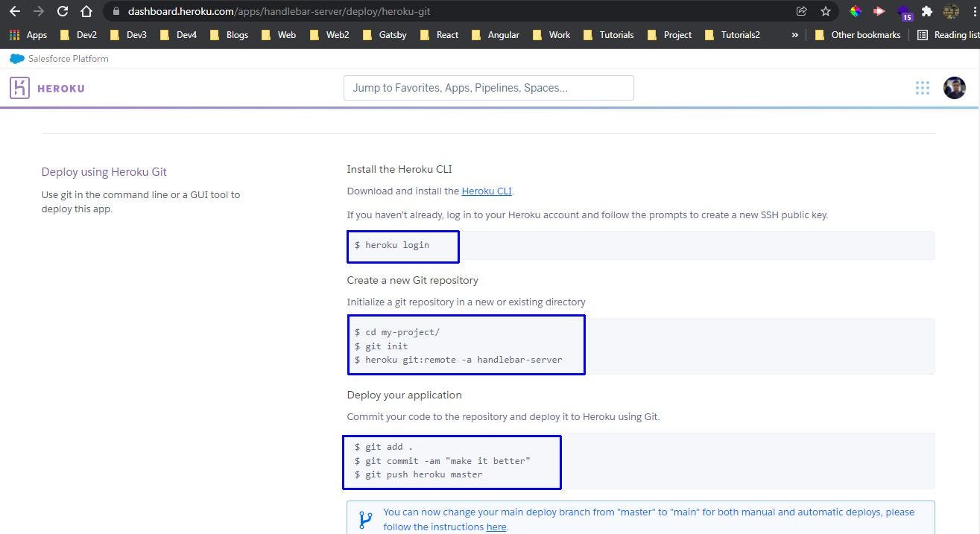Click the Salesforce Platform text

coord(69,59)
